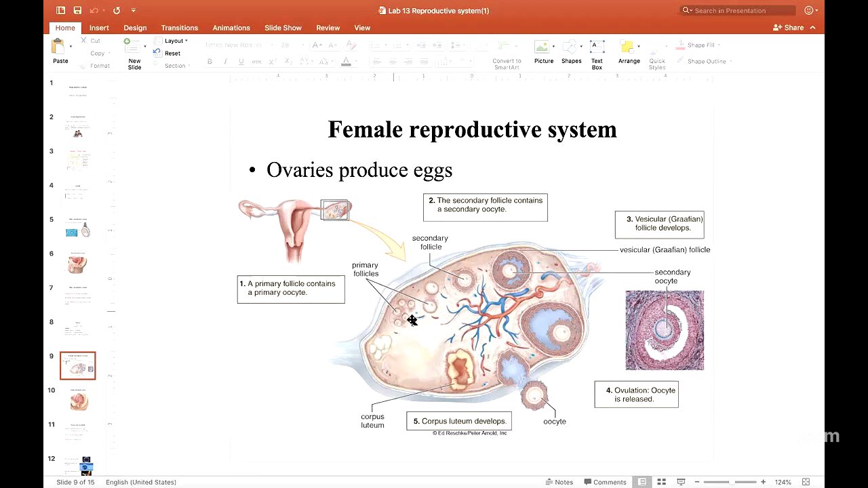This screenshot has height=488, width=868.
Task: Open the View tab
Action: tap(362, 28)
